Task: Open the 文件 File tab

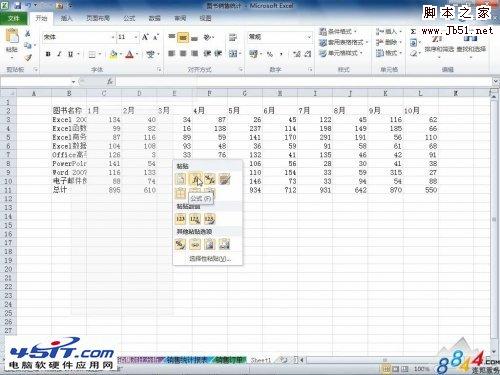Action: click(x=14, y=18)
